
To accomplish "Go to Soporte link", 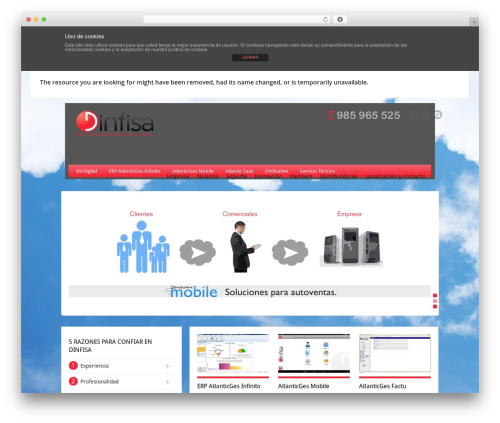I will click(x=236, y=176).
